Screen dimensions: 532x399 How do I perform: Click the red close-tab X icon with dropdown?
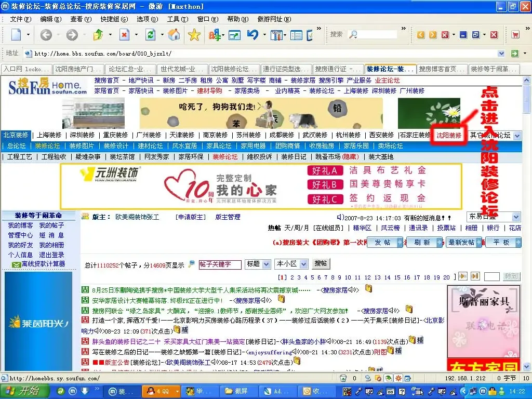click(x=445, y=35)
